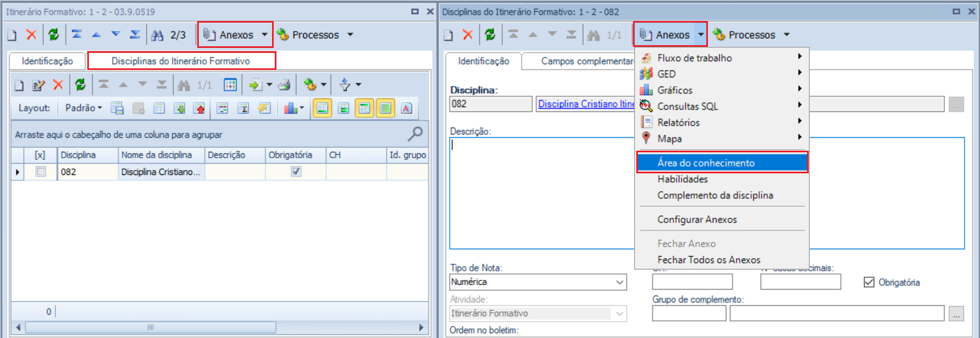Click New record icon in Disciplinas window
Viewport: 980px width, 338px height.
[448, 35]
